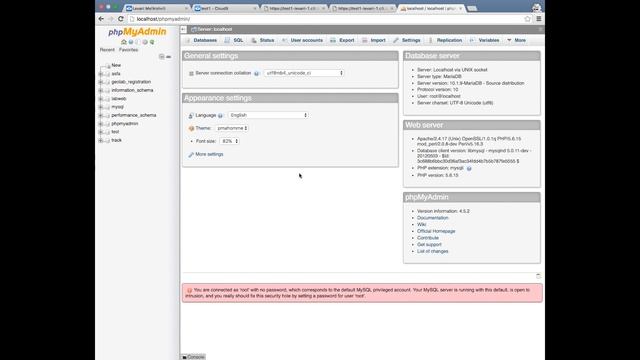Click help icon next to Server connection collation
Image resolution: width=640 pixels, height=360 pixels.
coord(256,73)
